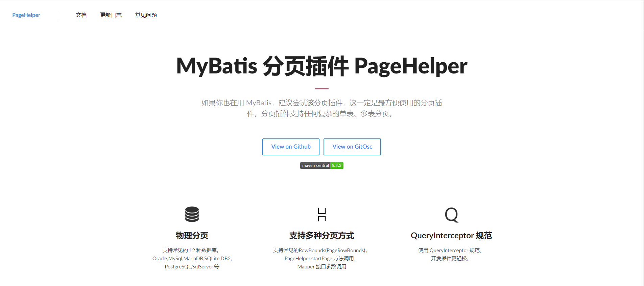Click the Q letter icon

[451, 215]
